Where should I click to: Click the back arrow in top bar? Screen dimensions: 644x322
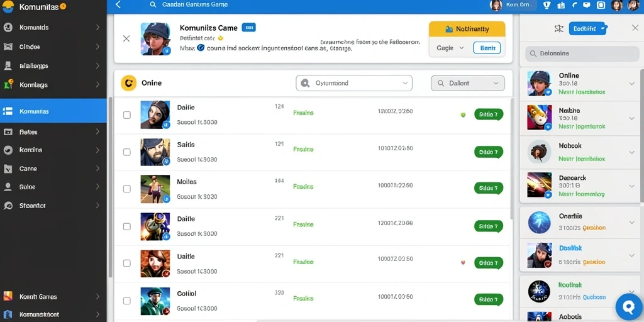coord(118,5)
